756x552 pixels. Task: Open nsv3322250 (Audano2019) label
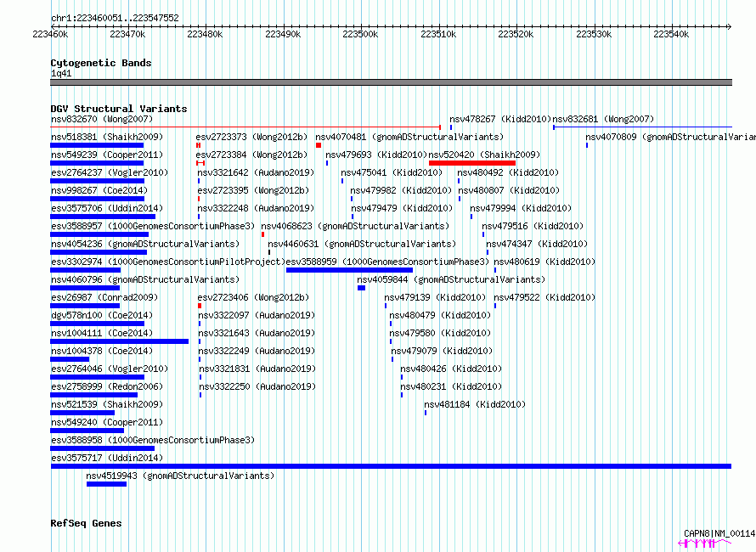pyautogui.click(x=258, y=386)
